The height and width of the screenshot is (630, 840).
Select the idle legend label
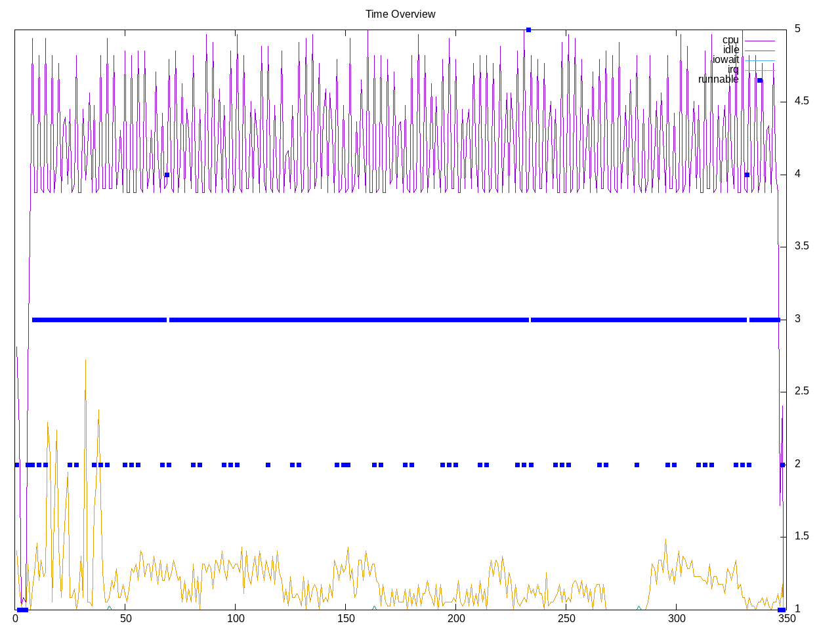730,50
